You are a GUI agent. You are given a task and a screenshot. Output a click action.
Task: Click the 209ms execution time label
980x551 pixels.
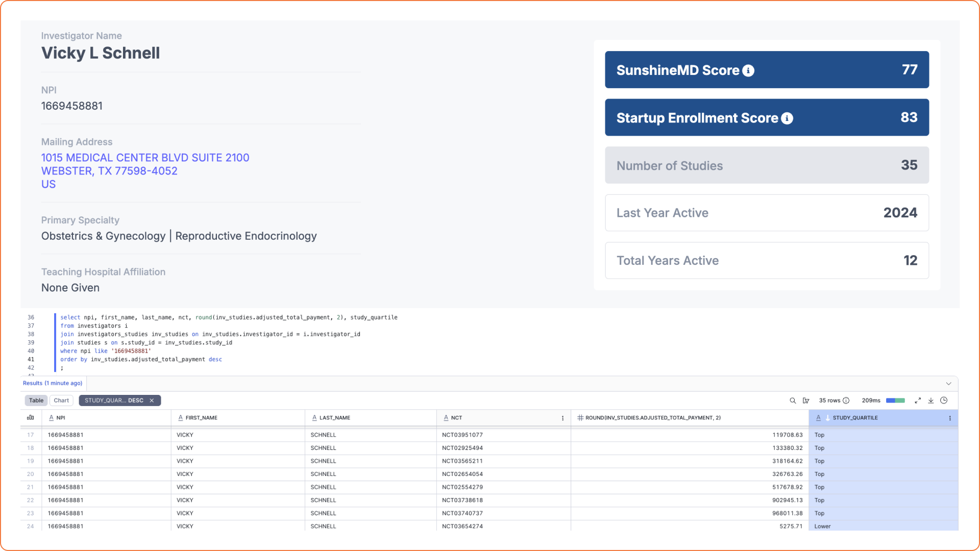[x=871, y=400]
